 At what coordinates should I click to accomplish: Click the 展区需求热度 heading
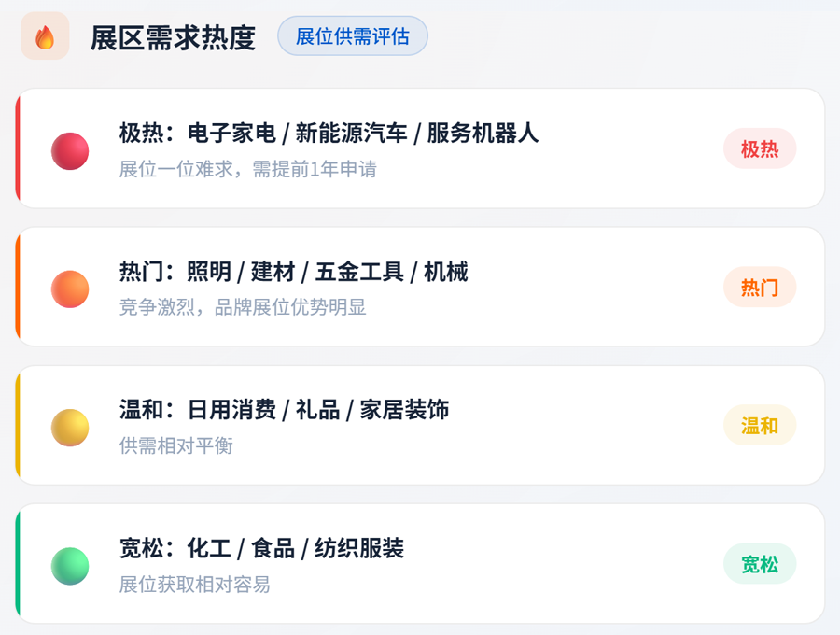pyautogui.click(x=173, y=37)
